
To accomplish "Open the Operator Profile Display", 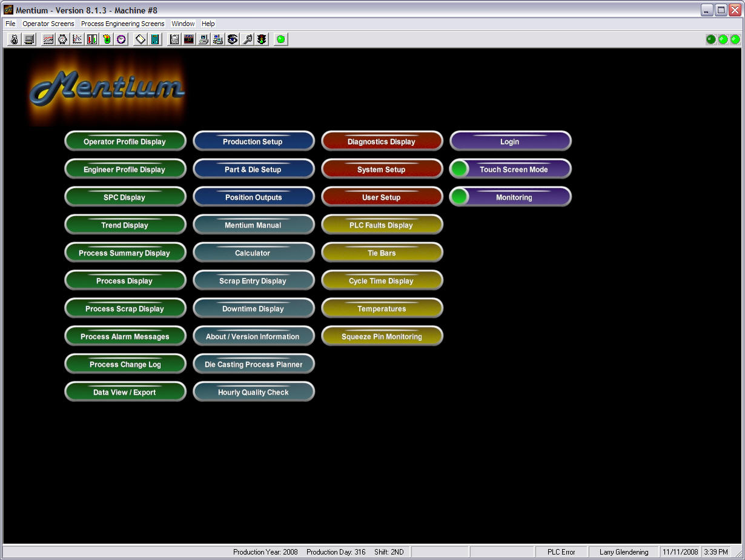I will tap(125, 141).
